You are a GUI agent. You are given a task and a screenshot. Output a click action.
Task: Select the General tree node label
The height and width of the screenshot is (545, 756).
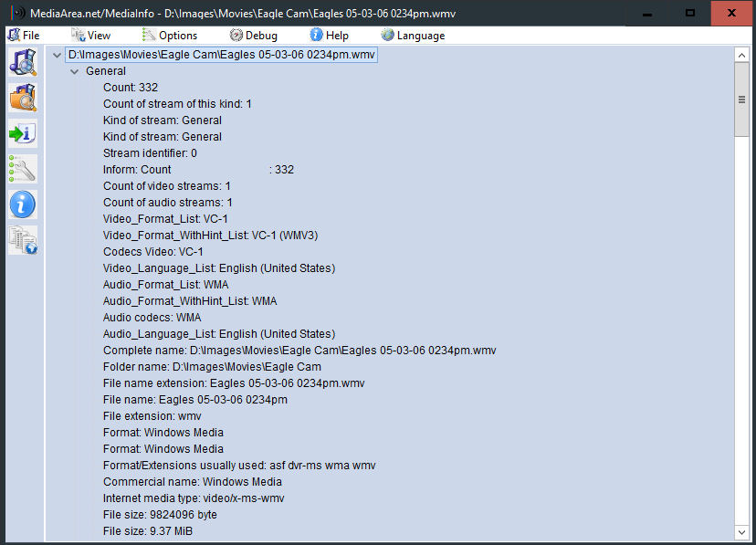pyautogui.click(x=106, y=71)
